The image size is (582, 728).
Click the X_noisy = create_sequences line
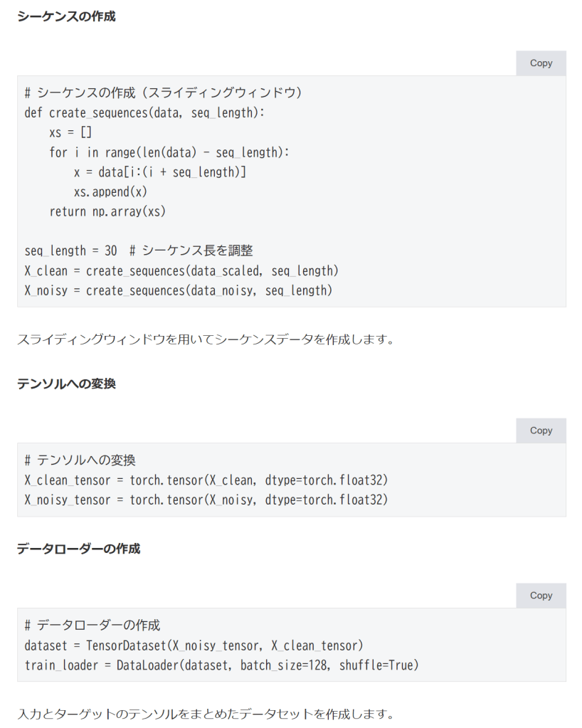(178, 290)
